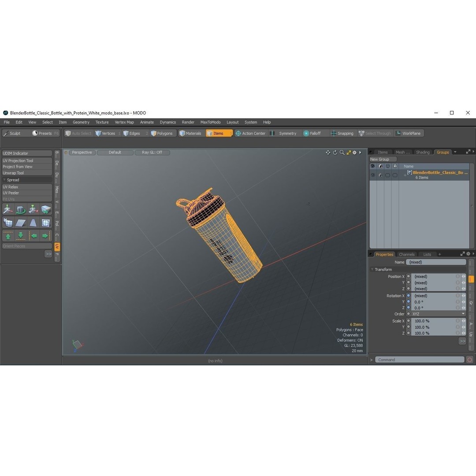Click the group item icon for BlenderBottle

pyautogui.click(x=409, y=172)
